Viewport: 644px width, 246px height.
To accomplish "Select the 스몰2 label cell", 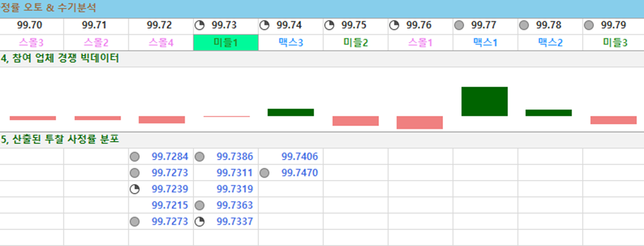I will point(96,42).
